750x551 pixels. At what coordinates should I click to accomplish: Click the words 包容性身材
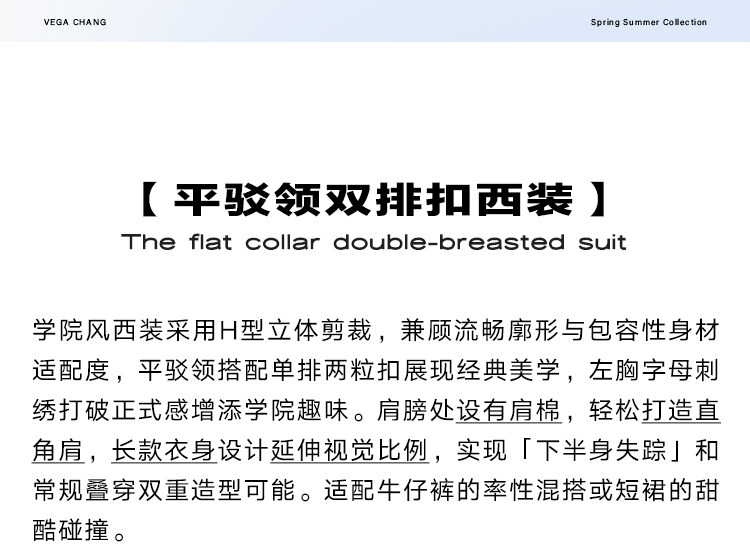[x=653, y=331]
